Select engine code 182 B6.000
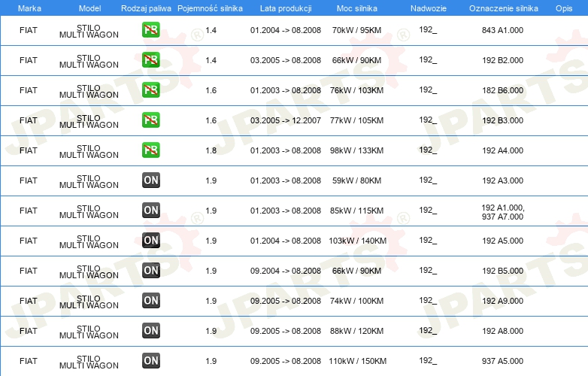 [502, 90]
